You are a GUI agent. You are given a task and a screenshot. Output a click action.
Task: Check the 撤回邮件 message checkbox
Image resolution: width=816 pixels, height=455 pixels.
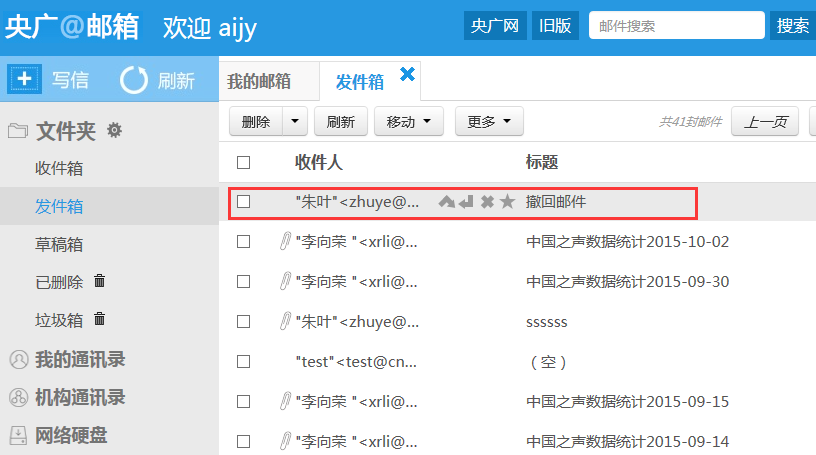click(x=244, y=201)
